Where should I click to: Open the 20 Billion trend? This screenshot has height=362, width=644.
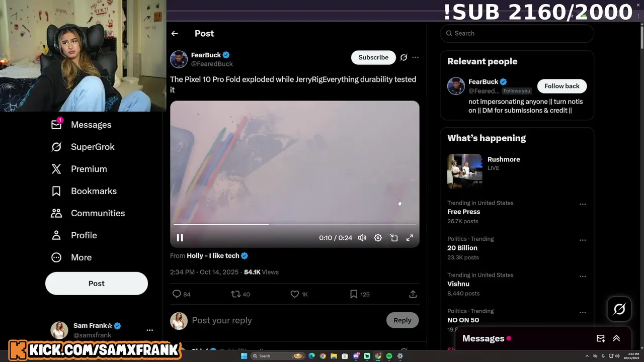(462, 248)
